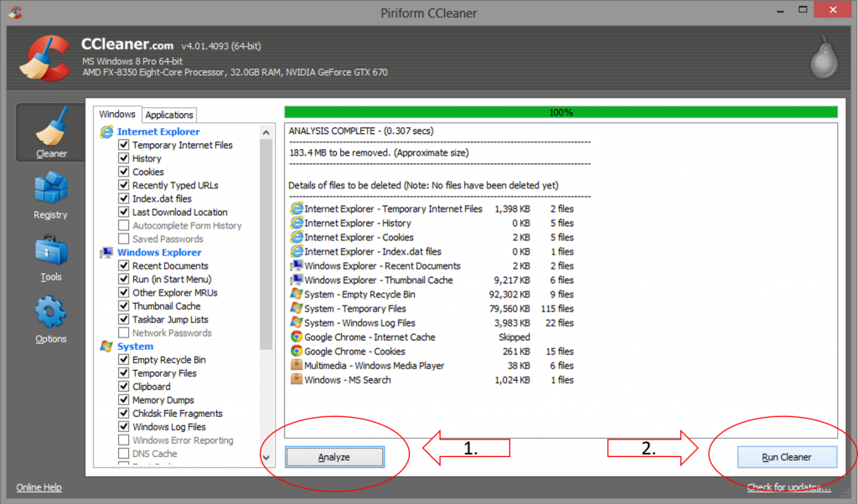
Task: Uncheck Temporary Internet Files
Action: click(124, 145)
